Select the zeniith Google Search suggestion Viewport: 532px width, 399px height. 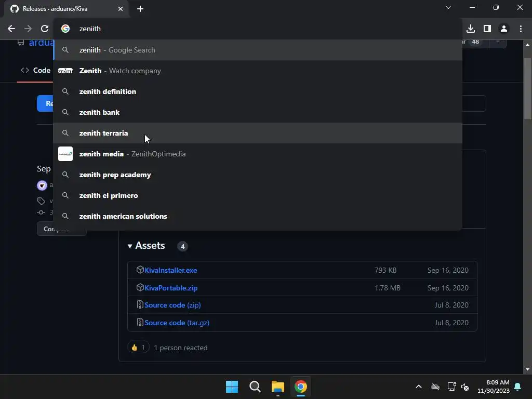(258, 50)
